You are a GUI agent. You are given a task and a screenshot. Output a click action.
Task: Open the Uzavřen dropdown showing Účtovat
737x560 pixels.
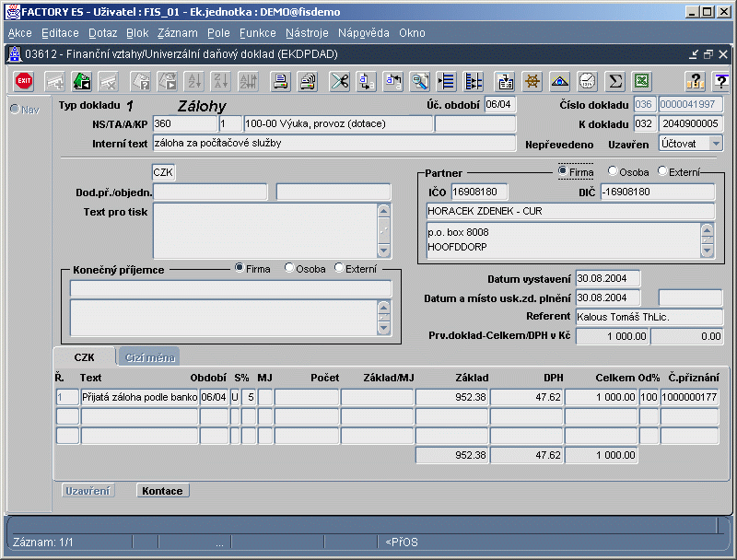[715, 144]
